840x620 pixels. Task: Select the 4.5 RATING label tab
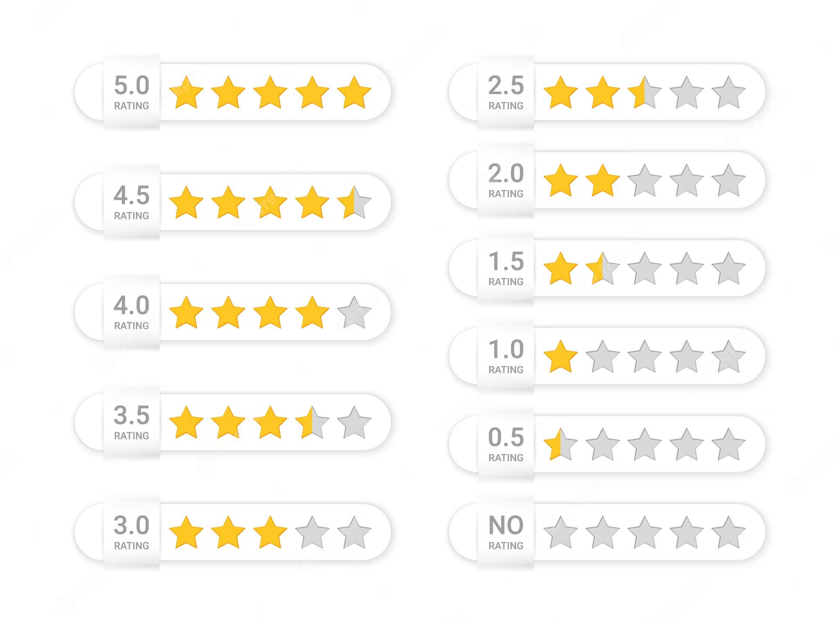click(131, 202)
